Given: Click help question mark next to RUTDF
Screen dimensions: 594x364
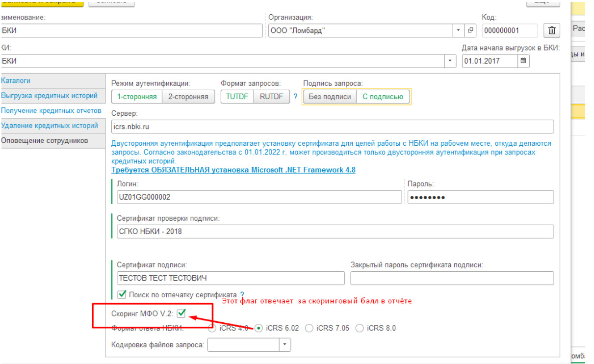Looking at the screenshot, I should click(295, 97).
